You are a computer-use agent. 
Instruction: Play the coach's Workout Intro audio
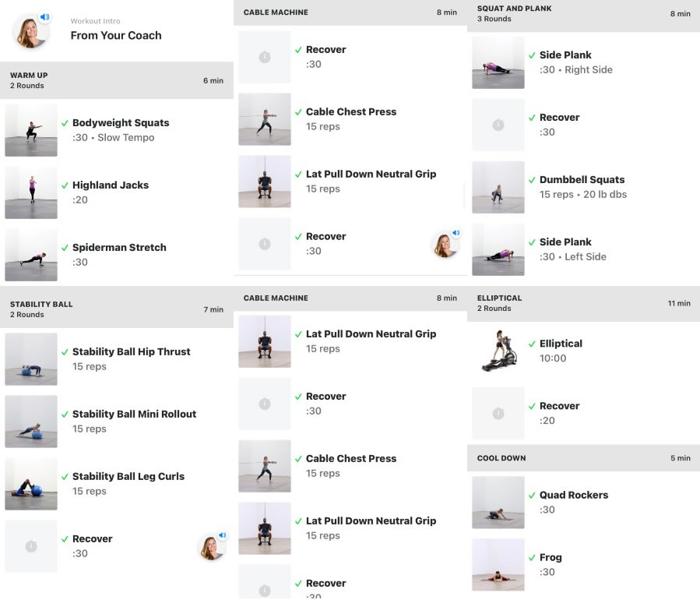coord(31,30)
